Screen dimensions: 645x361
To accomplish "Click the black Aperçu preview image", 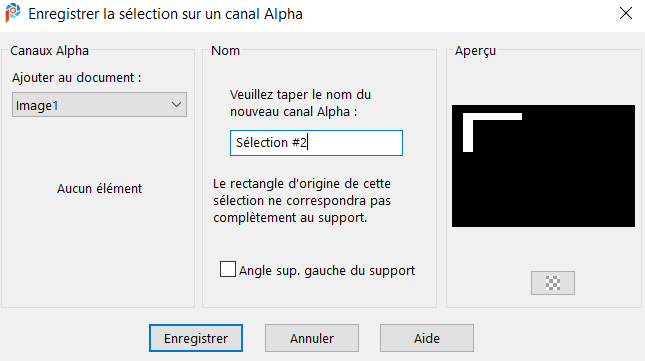I will point(543,166).
